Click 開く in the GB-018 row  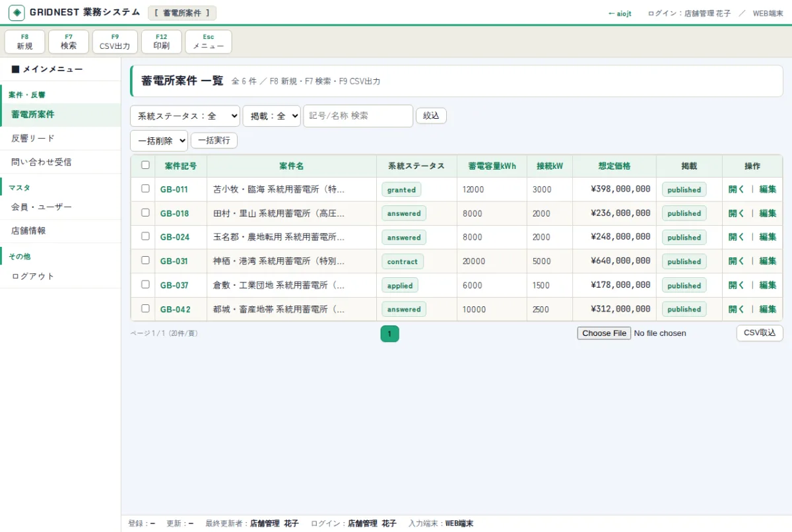coord(737,213)
